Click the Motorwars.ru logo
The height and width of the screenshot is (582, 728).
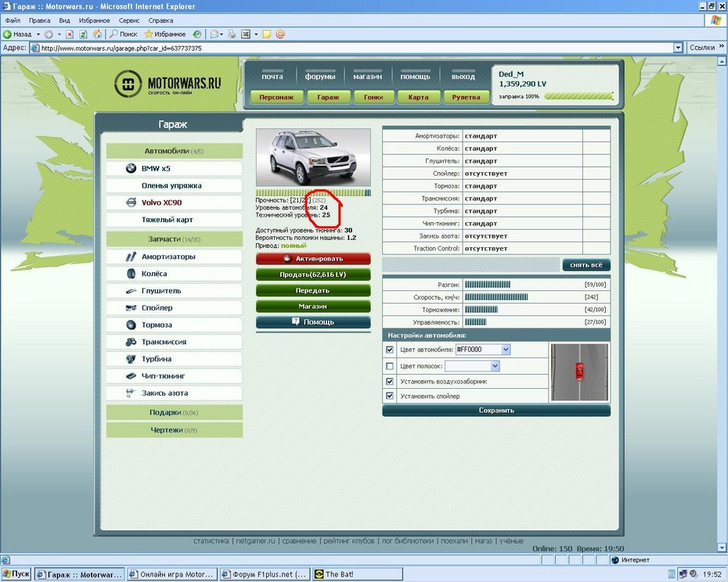168,84
